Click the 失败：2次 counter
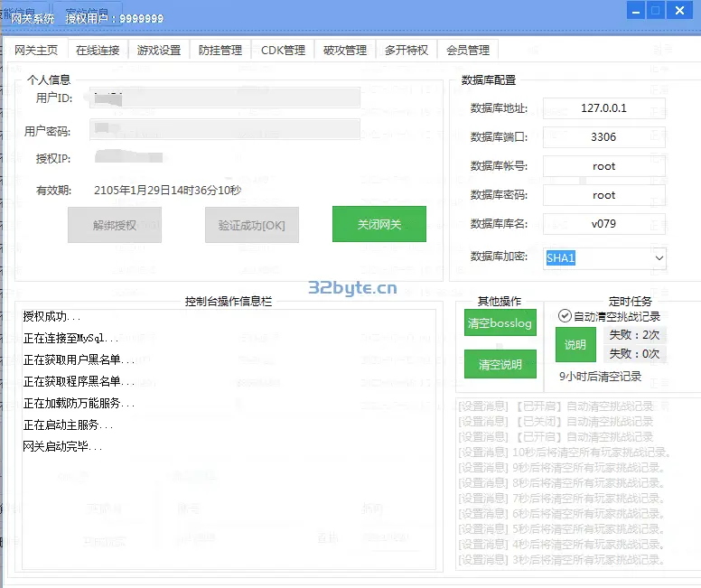 point(634,334)
